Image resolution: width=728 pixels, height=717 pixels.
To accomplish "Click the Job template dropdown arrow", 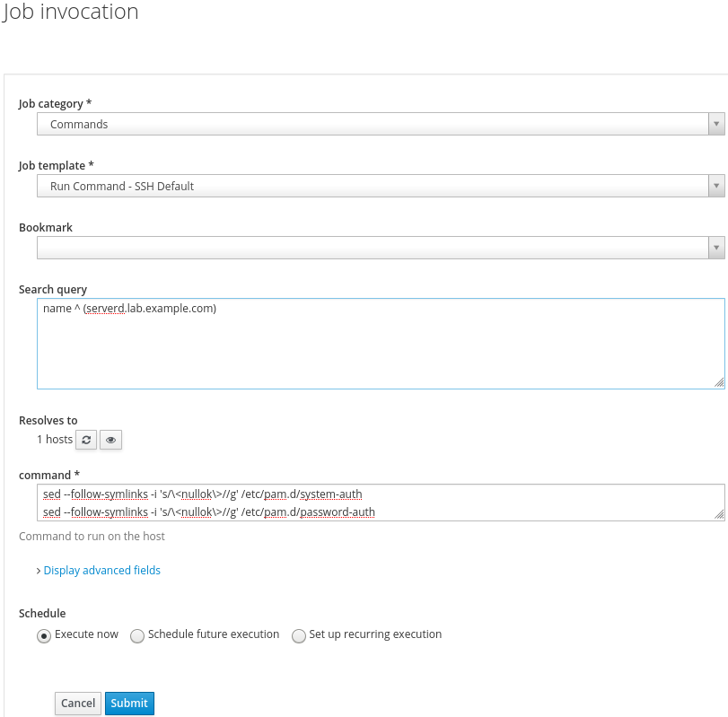I will click(x=716, y=187).
